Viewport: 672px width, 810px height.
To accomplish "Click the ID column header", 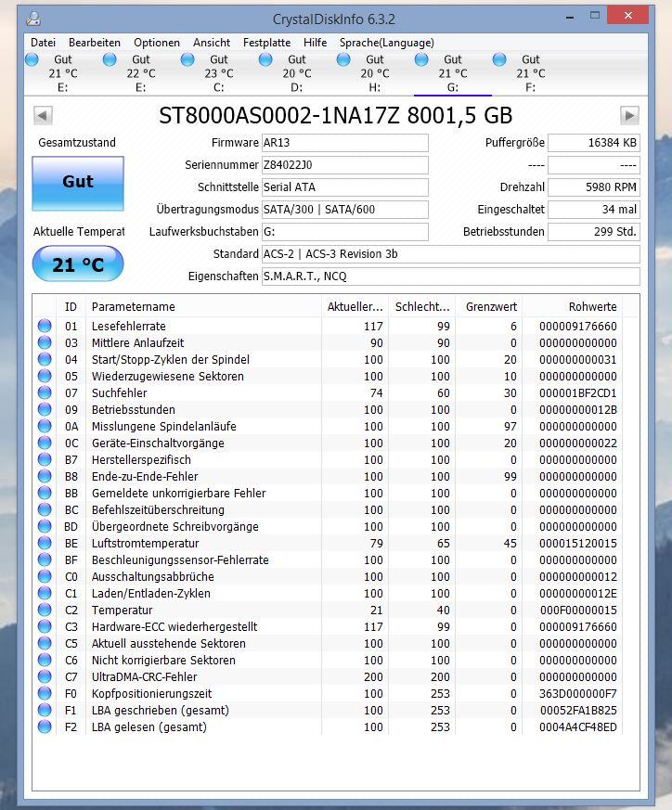I will pos(71,306).
